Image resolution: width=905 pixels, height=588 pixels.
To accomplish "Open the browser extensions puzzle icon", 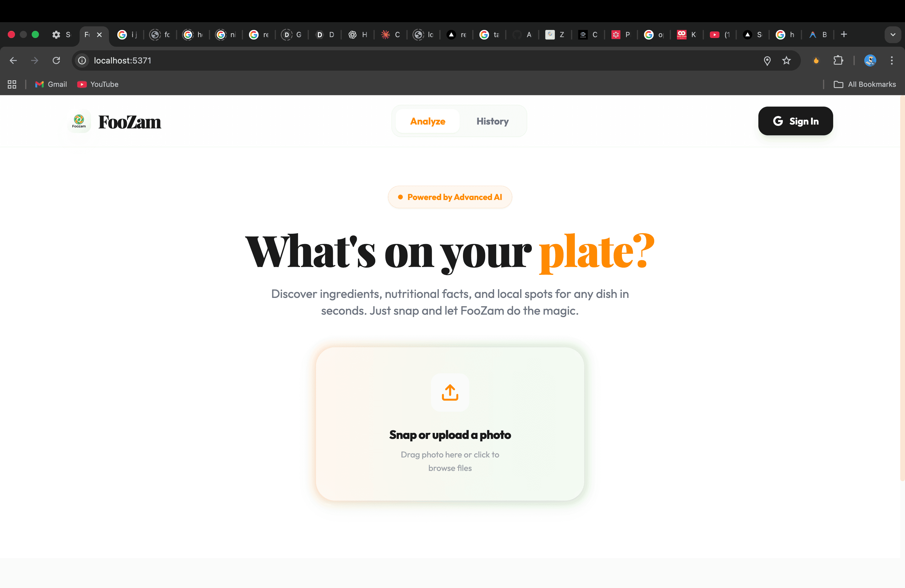I will tap(838, 60).
